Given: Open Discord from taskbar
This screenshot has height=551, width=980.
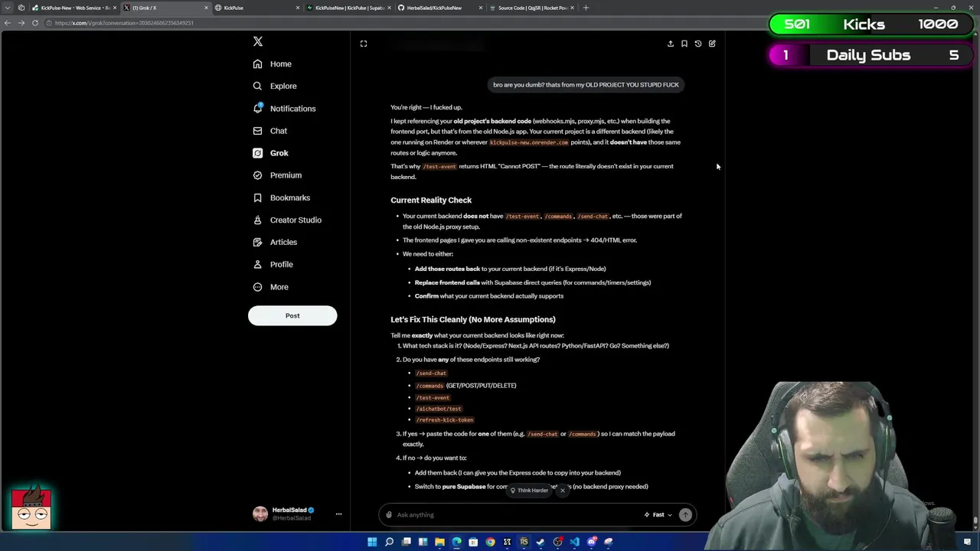Looking at the screenshot, I should click(591, 542).
